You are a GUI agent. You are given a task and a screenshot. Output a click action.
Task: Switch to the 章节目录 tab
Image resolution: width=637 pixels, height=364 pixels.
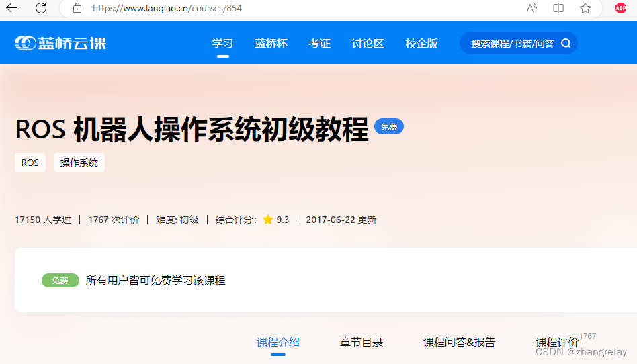pyautogui.click(x=361, y=342)
